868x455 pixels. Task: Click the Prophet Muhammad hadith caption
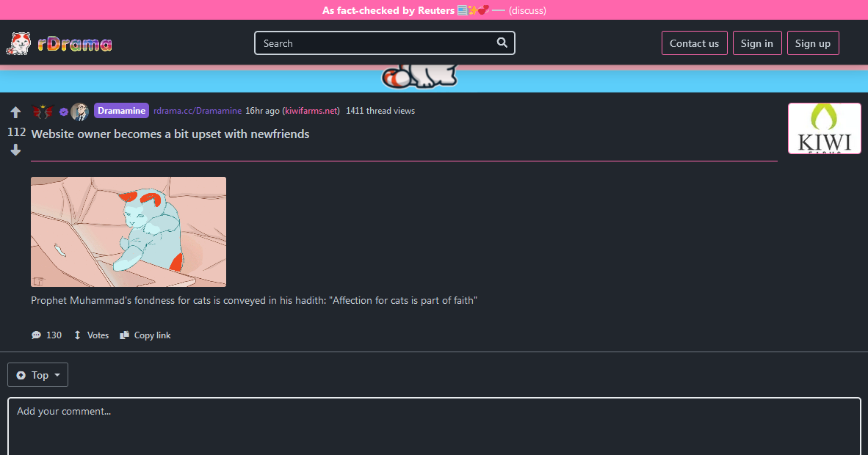(254, 301)
